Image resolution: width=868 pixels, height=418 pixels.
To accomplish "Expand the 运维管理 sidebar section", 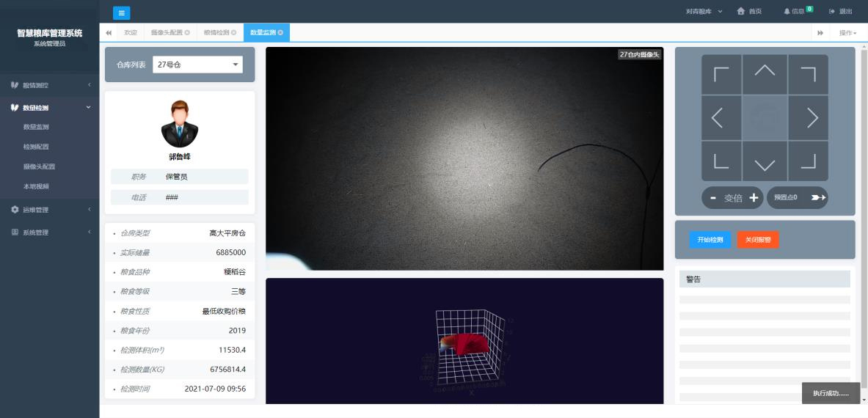I will 50,210.
